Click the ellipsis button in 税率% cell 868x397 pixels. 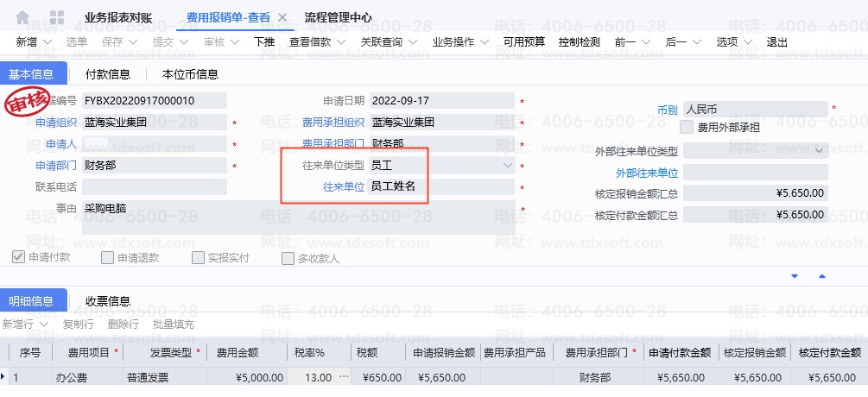tap(344, 377)
